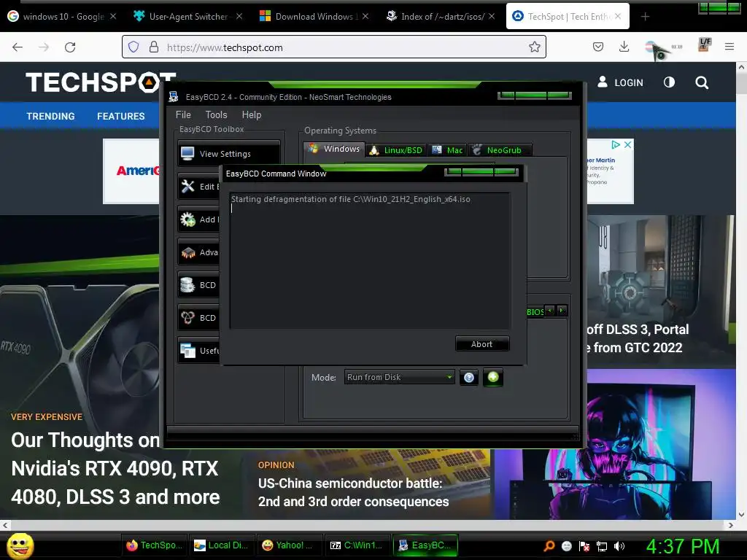This screenshot has width=747, height=560.
Task: Open Save to Pocket icon
Action: click(598, 47)
